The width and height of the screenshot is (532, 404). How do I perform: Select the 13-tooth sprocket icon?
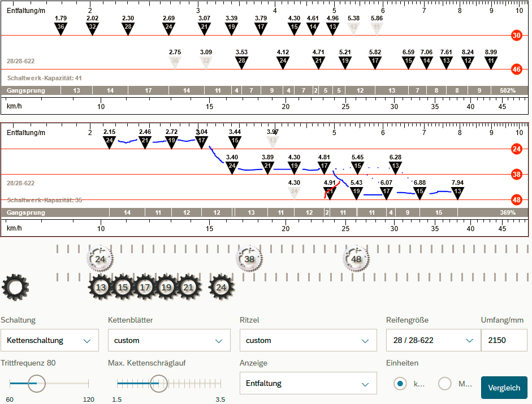pyautogui.click(x=101, y=287)
